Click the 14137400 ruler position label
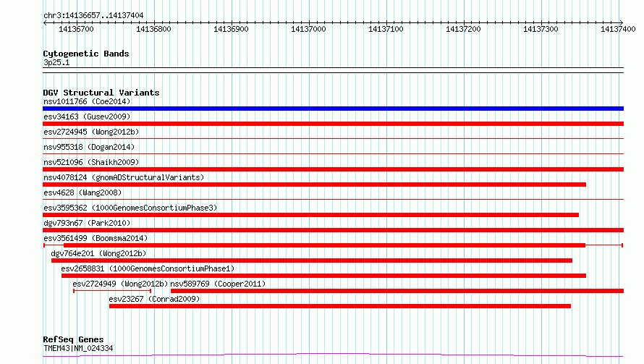The width and height of the screenshot is (644, 364). tap(618, 29)
